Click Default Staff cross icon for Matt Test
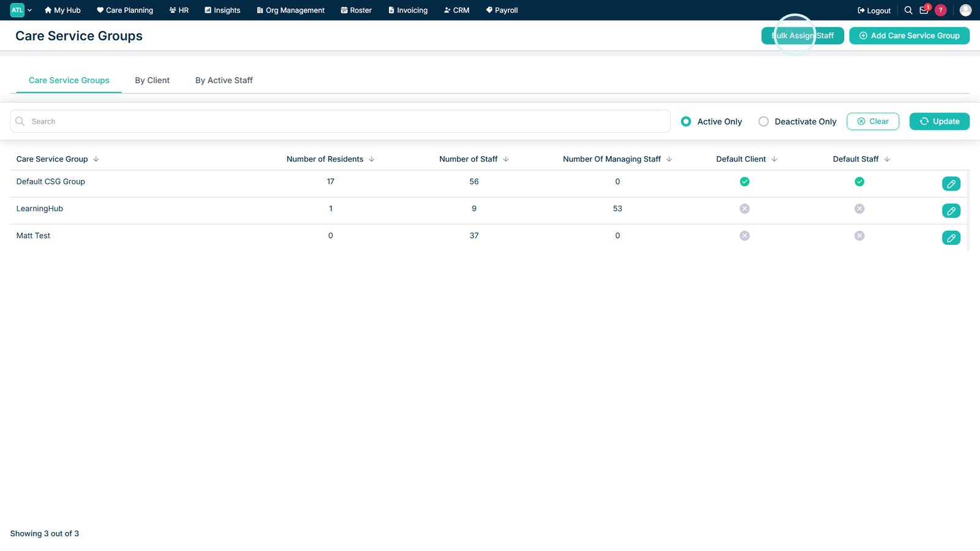 [x=859, y=236]
